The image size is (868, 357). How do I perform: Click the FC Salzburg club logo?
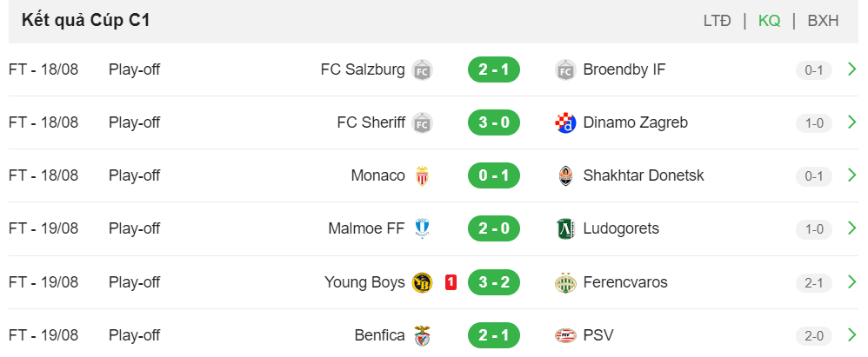click(422, 70)
